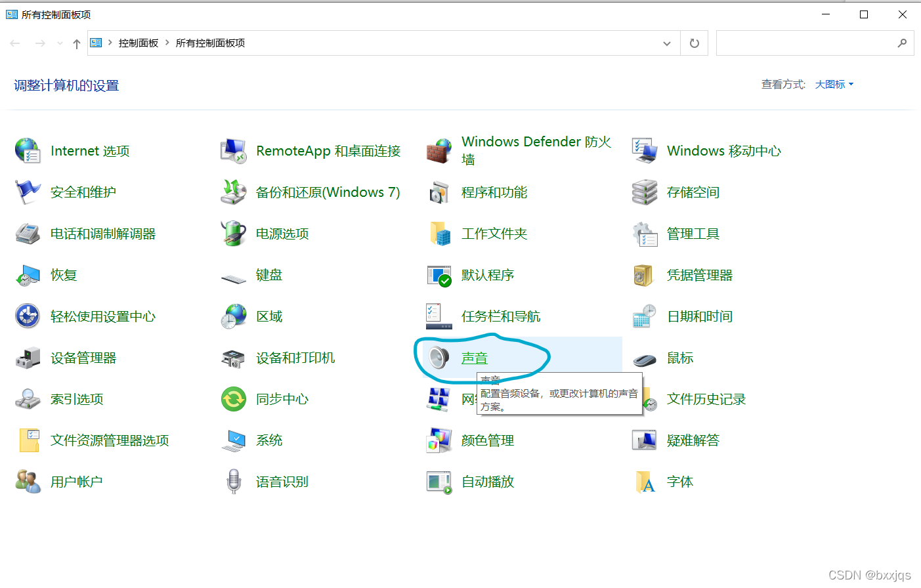Open the 默认程序 icon
921x588 pixels.
439,276
